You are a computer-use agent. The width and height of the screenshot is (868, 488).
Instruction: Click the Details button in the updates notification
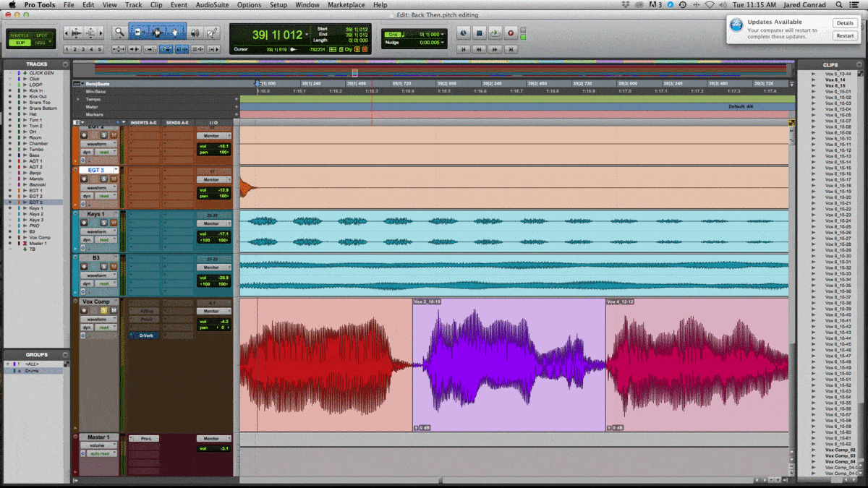tap(846, 23)
